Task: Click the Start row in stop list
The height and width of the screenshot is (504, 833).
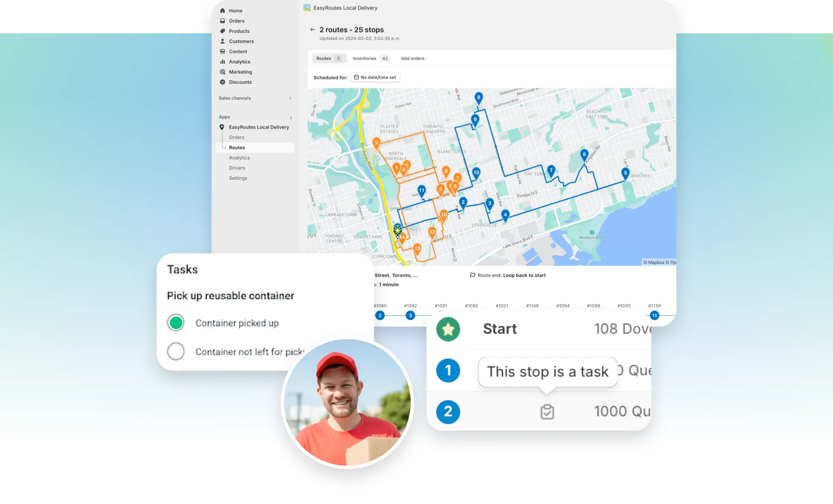Action: 539,329
